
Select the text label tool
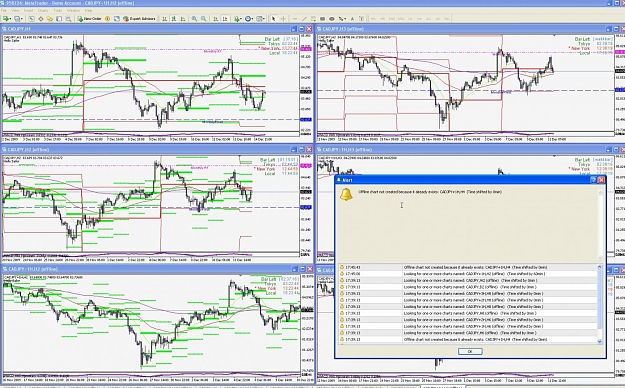[362, 19]
